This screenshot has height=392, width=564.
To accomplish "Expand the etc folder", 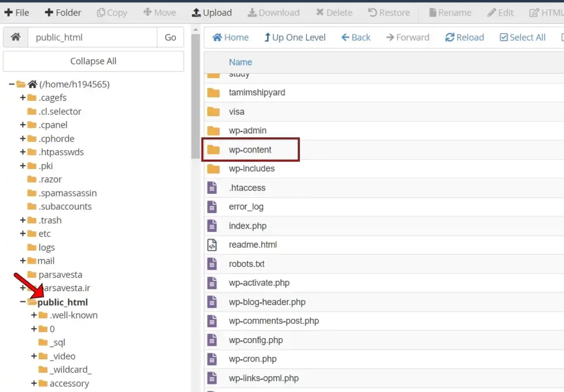I will click(x=23, y=233).
